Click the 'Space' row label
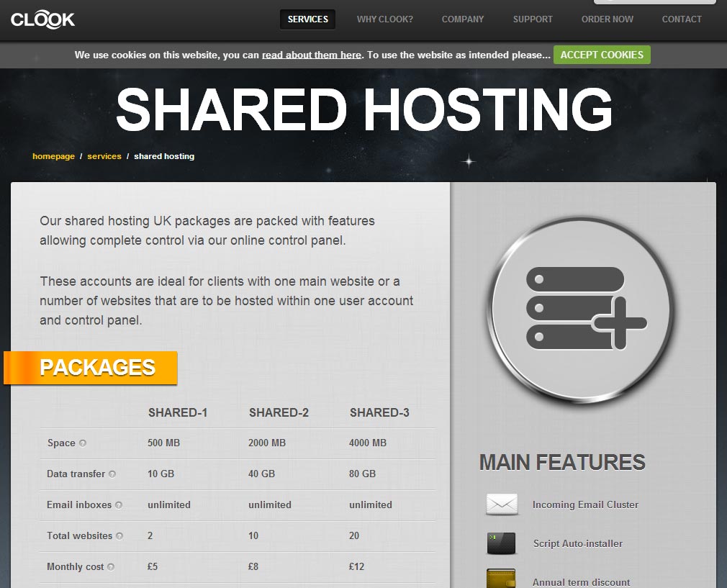Screen dimensions: 727x588 [x=61, y=443]
